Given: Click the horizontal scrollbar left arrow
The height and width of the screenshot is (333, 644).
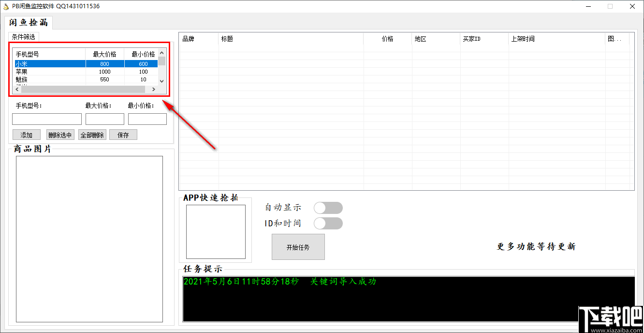Looking at the screenshot, I should [x=17, y=90].
